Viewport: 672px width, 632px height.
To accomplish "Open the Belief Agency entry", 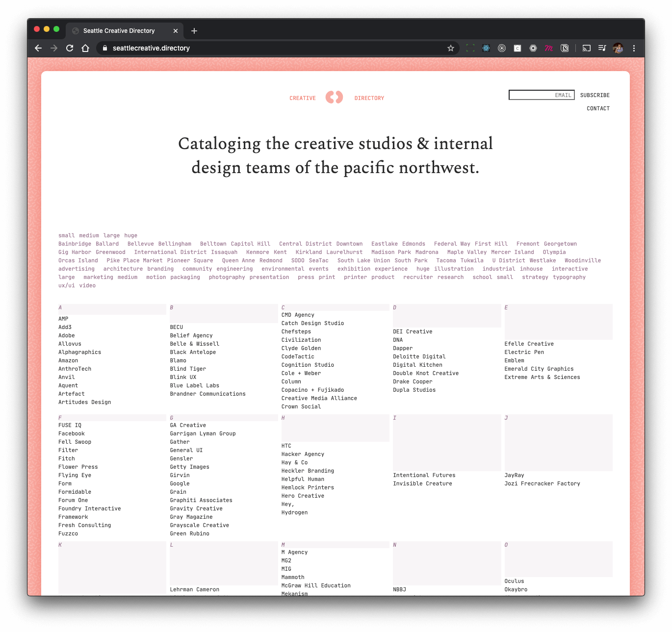I will 191,335.
